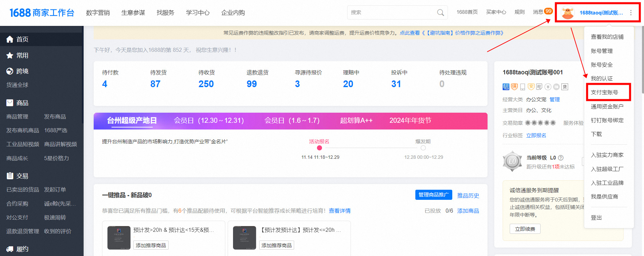Click the search magnifier icon
This screenshot has width=644, height=256.
(x=441, y=13)
